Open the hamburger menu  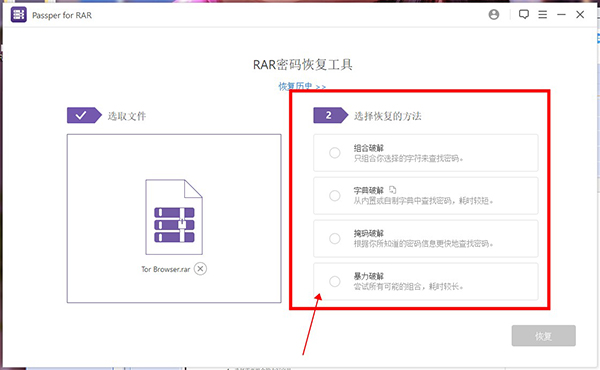(542, 15)
